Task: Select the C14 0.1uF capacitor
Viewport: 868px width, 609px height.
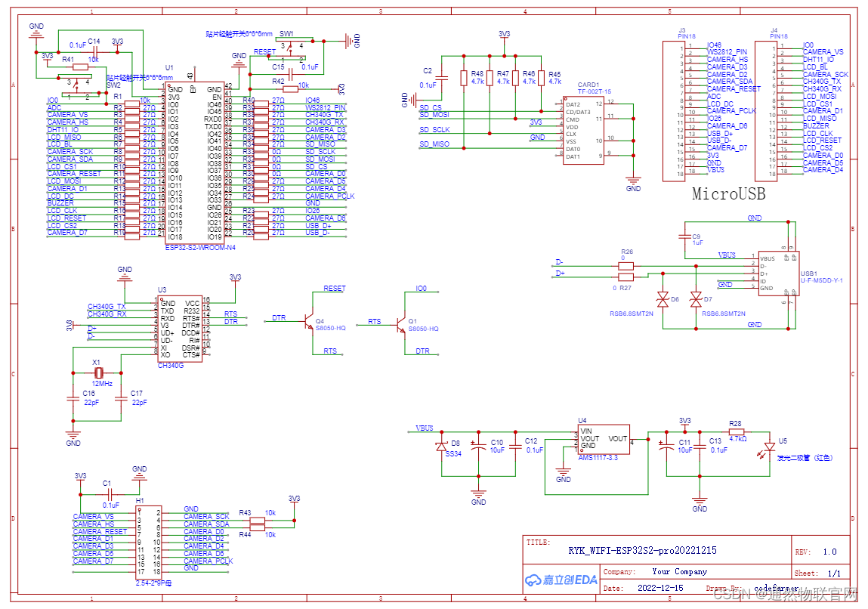Action: (94, 53)
